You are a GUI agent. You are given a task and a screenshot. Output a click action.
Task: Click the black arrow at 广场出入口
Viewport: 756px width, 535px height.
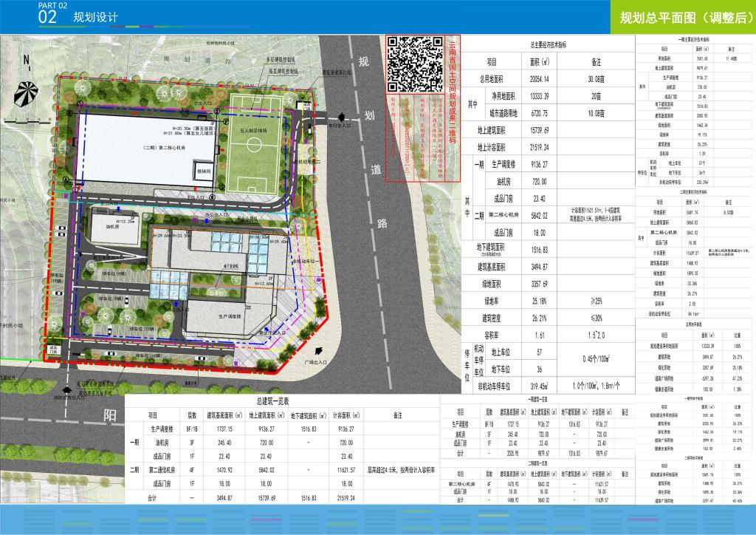pos(317,352)
